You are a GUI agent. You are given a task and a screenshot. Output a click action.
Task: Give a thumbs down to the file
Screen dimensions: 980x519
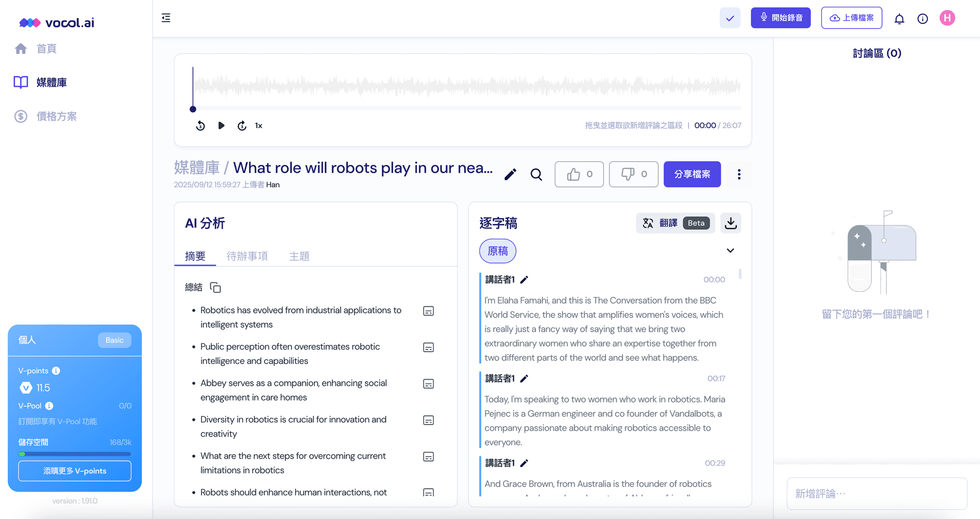point(633,174)
